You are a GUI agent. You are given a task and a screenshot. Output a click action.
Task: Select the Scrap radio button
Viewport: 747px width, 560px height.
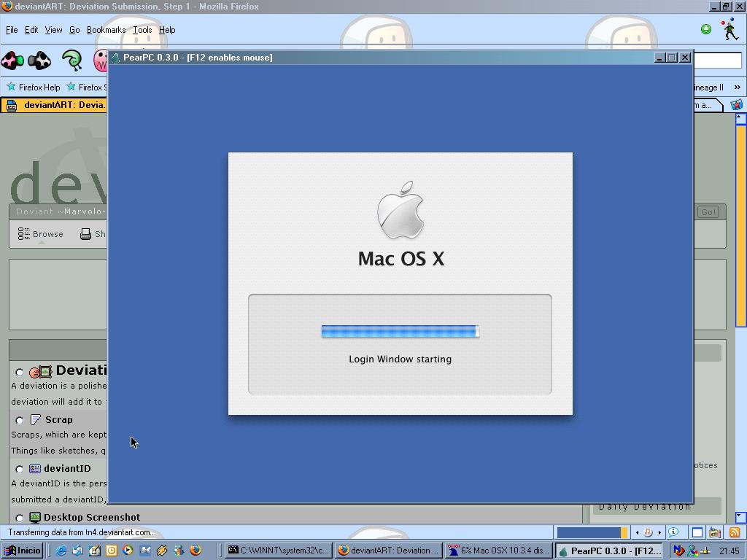point(19,420)
